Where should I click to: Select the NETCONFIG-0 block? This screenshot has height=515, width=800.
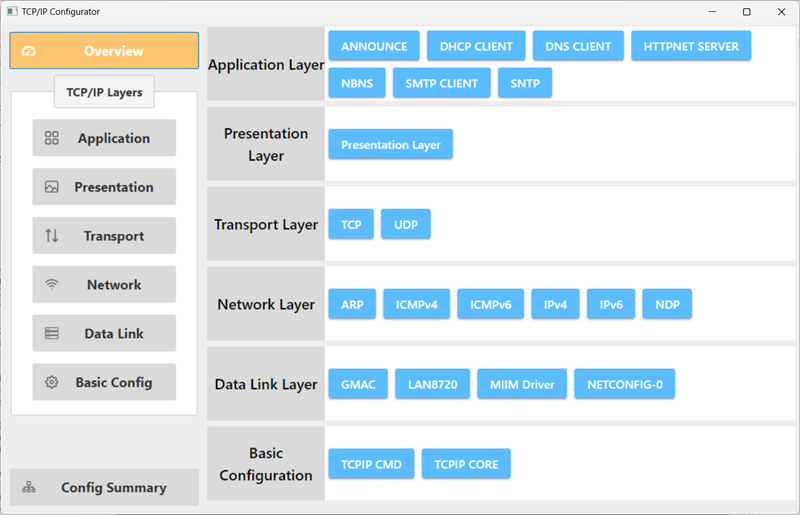[x=624, y=384]
